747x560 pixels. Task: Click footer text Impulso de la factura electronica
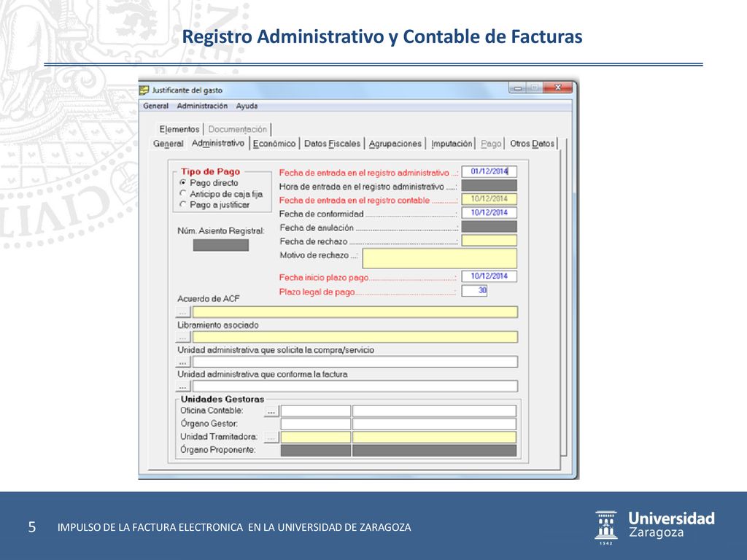(x=234, y=527)
